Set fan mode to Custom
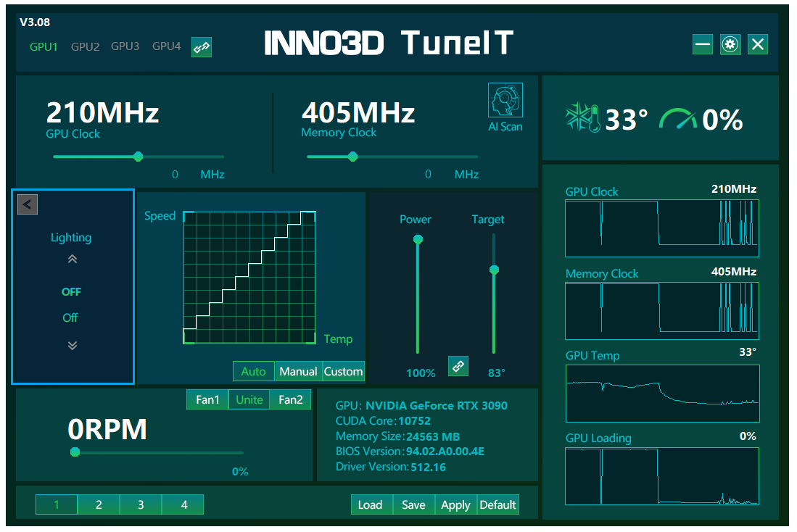Viewport: 797px width, 532px height. [x=343, y=371]
